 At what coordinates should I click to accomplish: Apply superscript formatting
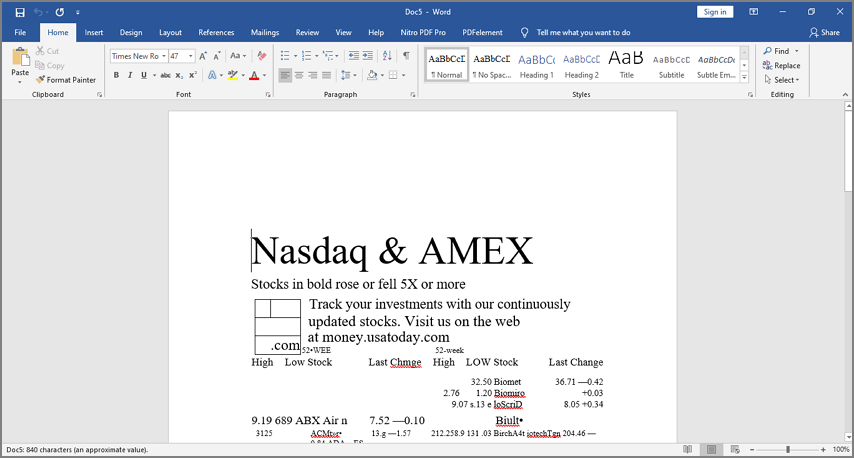pos(193,75)
